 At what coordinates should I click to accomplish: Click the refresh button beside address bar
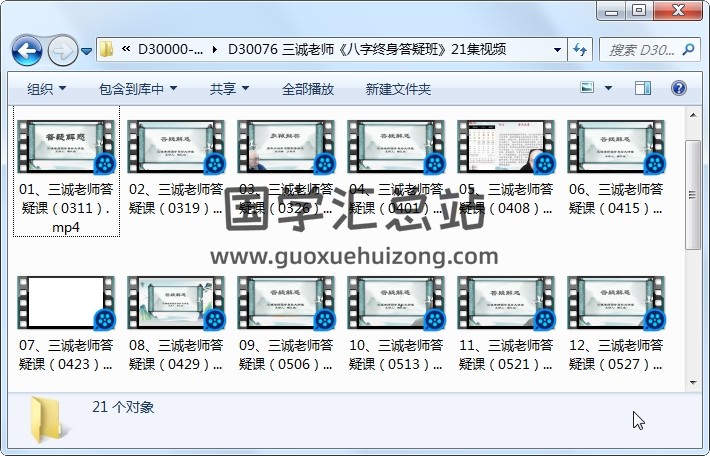point(581,49)
